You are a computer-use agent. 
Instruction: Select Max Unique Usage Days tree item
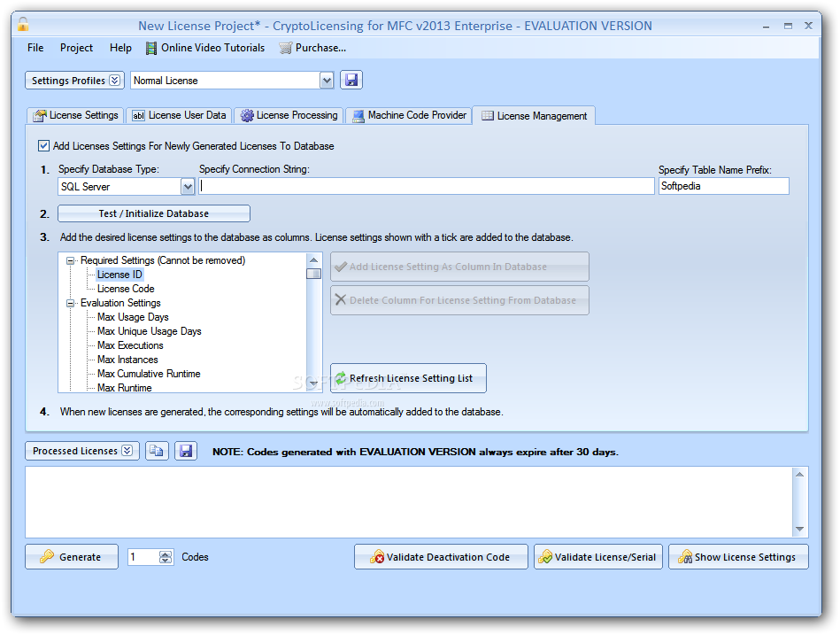(150, 331)
